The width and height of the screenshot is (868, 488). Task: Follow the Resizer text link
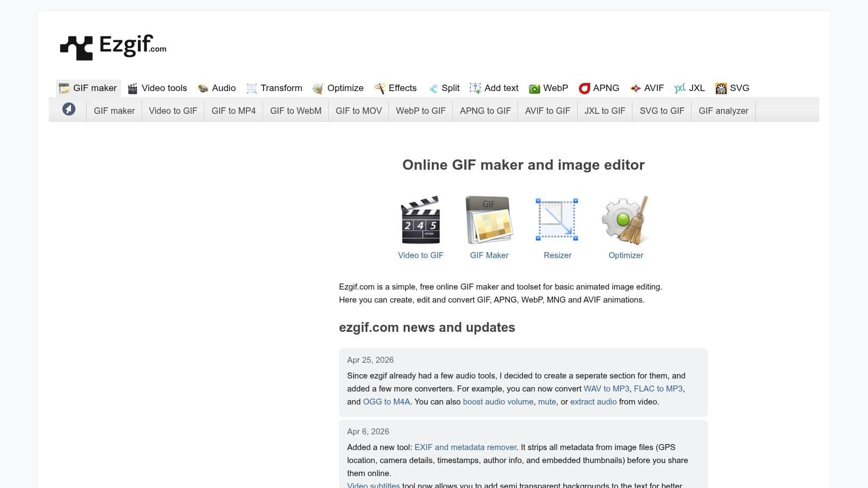click(558, 255)
